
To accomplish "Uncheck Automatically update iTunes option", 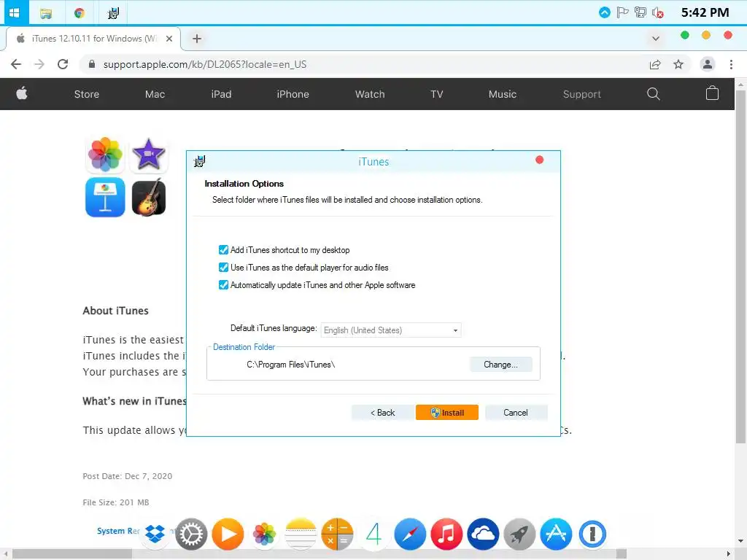I will click(223, 285).
